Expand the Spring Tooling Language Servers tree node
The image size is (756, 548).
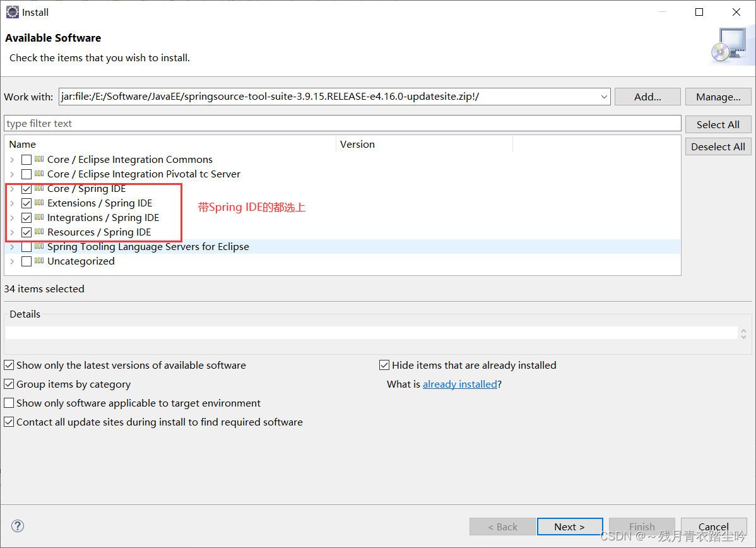(12, 246)
